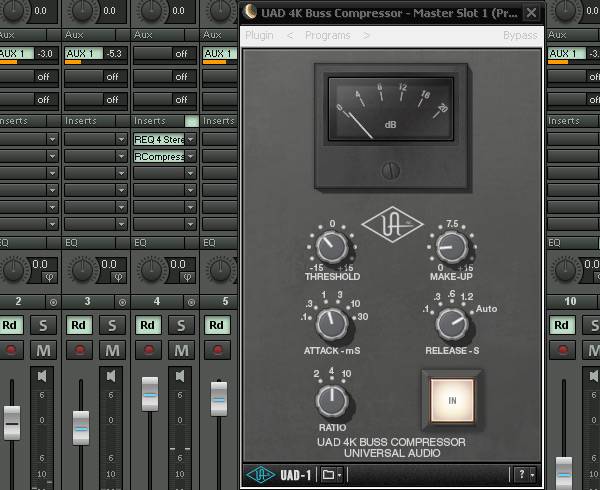
Task: Toggle Rd read automation on channel 2
Action: [10, 325]
